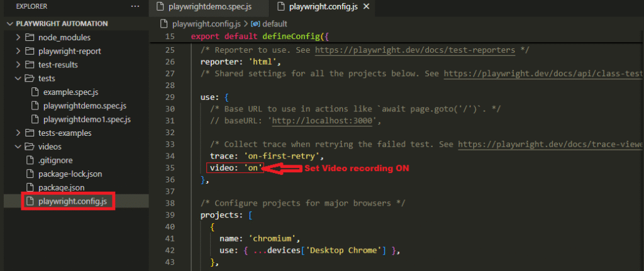Open the test-reporters docs link
Screen dimensions: 644x271
point(415,50)
